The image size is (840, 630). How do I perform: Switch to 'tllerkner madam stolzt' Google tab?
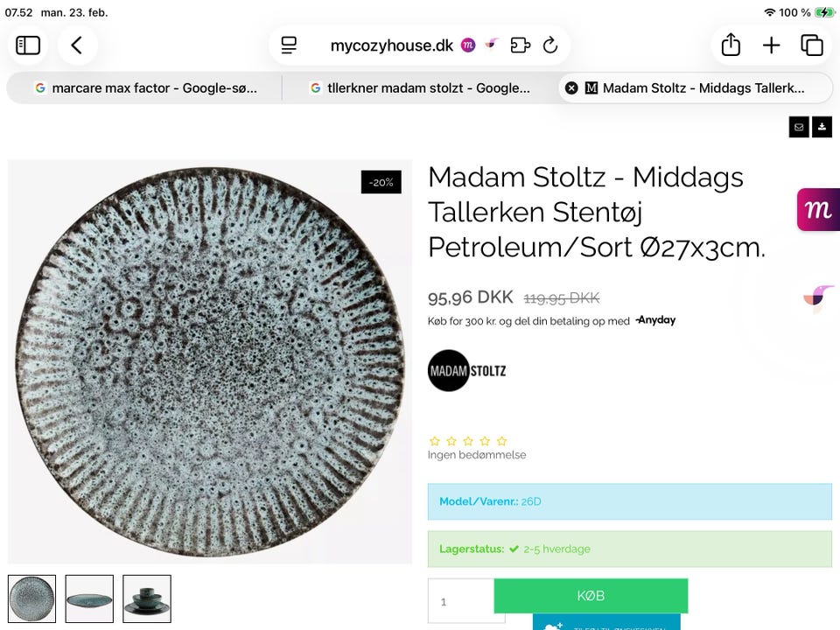pos(420,88)
